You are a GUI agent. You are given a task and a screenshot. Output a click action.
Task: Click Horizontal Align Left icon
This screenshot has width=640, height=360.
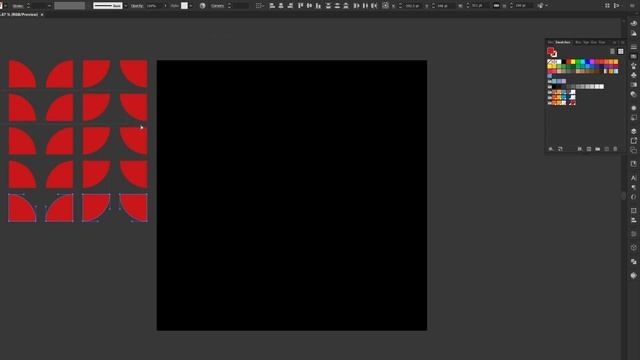click(272, 6)
